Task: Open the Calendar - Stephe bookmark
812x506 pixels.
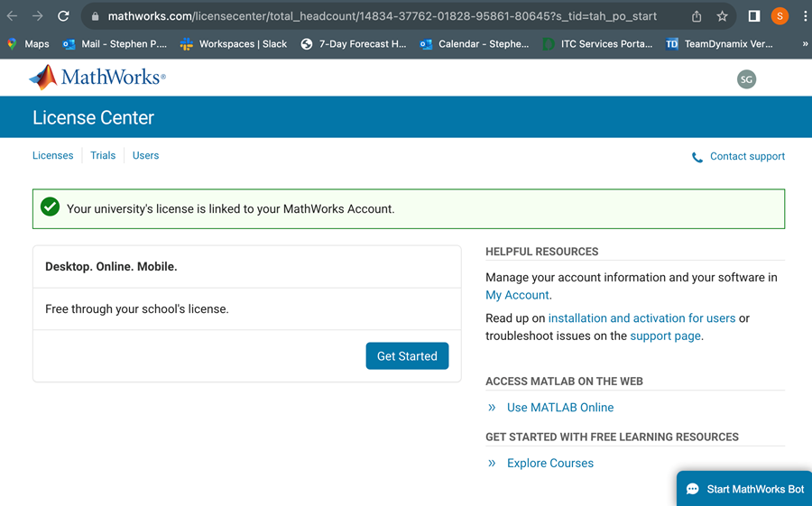Action: click(475, 44)
